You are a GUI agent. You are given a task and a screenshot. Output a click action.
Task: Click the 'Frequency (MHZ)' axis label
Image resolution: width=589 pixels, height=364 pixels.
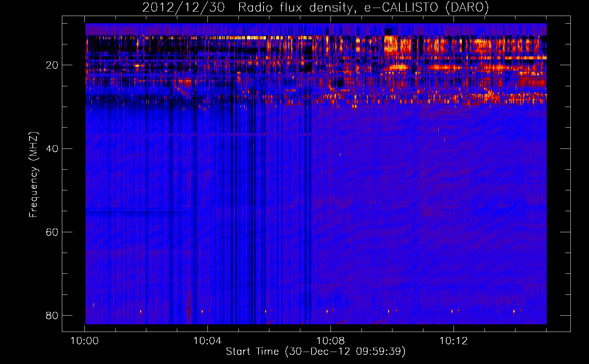point(33,175)
